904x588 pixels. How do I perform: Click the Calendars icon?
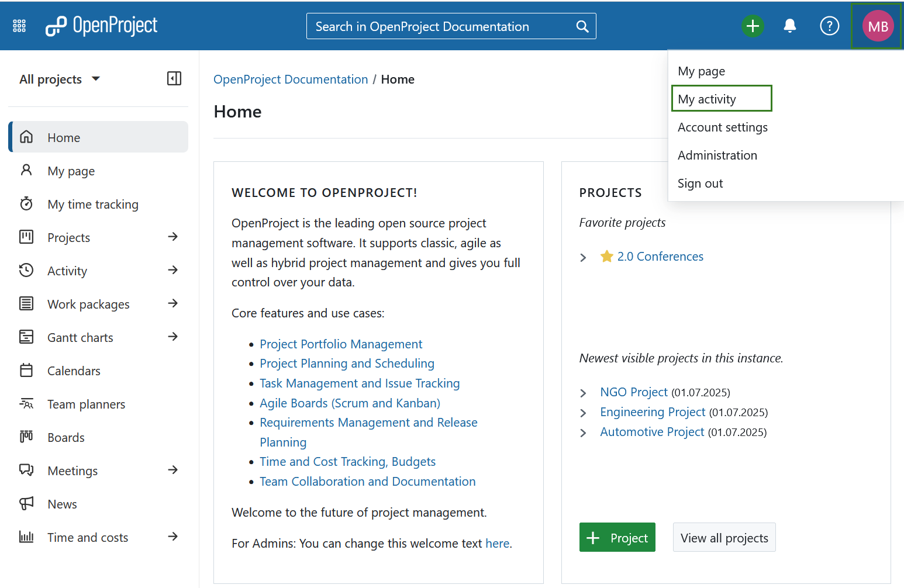[x=26, y=370]
